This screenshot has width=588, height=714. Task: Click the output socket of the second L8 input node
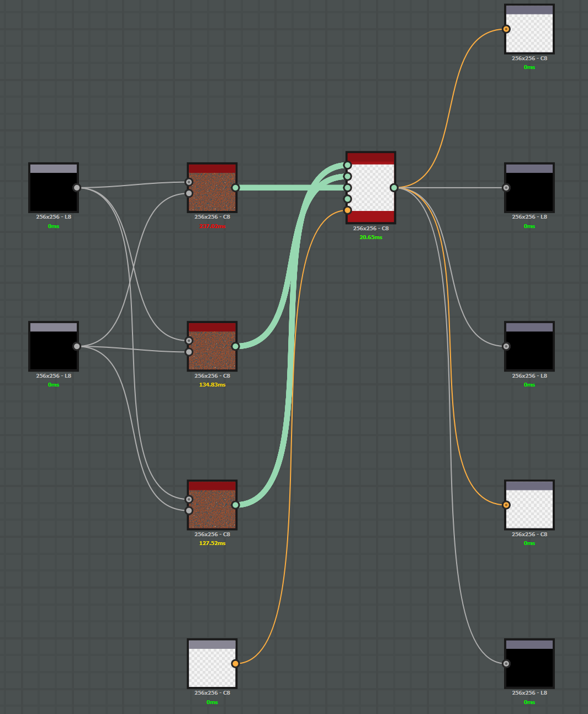click(x=76, y=346)
